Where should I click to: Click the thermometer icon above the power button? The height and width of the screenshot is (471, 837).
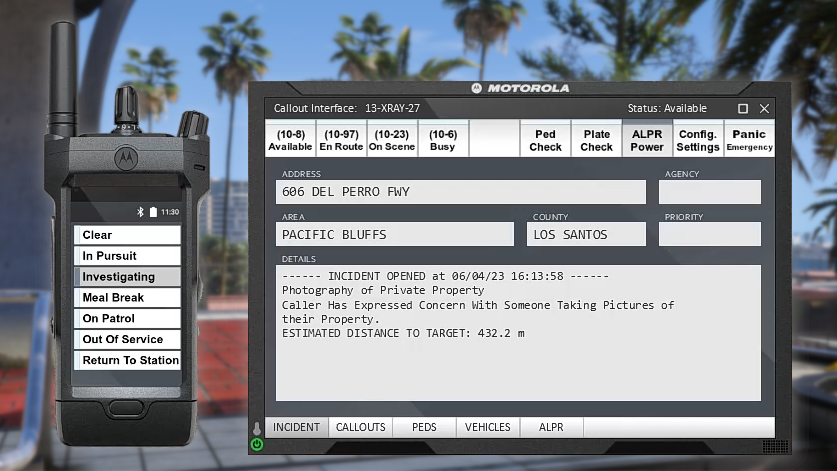[257, 428]
